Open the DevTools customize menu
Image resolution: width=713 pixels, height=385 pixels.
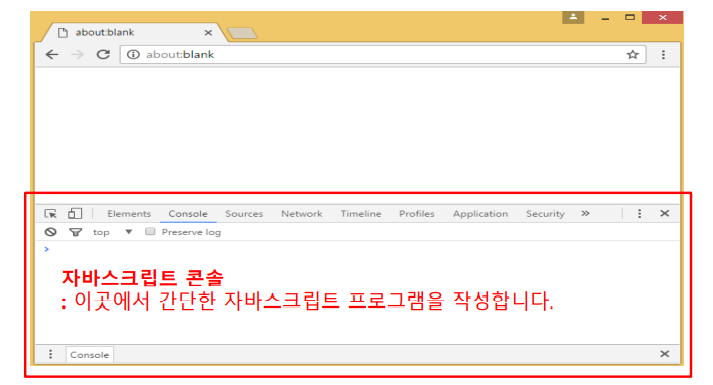639,214
